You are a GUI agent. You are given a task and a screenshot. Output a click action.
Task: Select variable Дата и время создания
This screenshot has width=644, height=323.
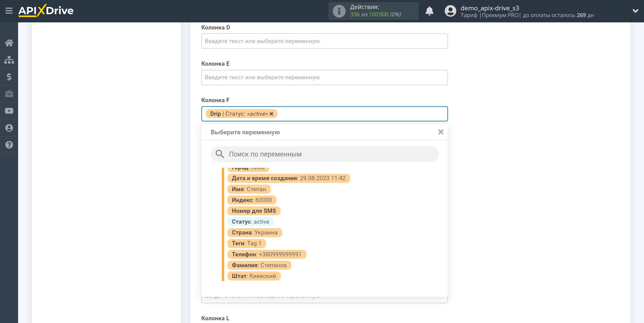click(x=289, y=178)
